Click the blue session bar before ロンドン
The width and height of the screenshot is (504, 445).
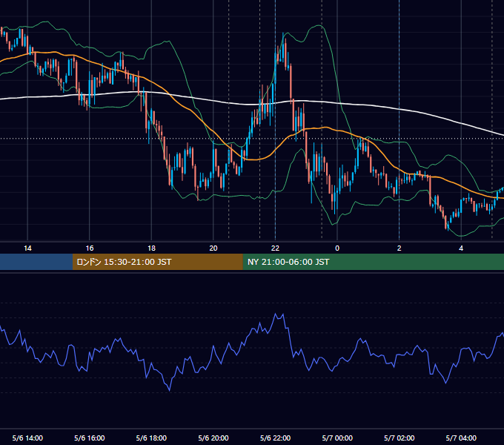tap(36, 262)
